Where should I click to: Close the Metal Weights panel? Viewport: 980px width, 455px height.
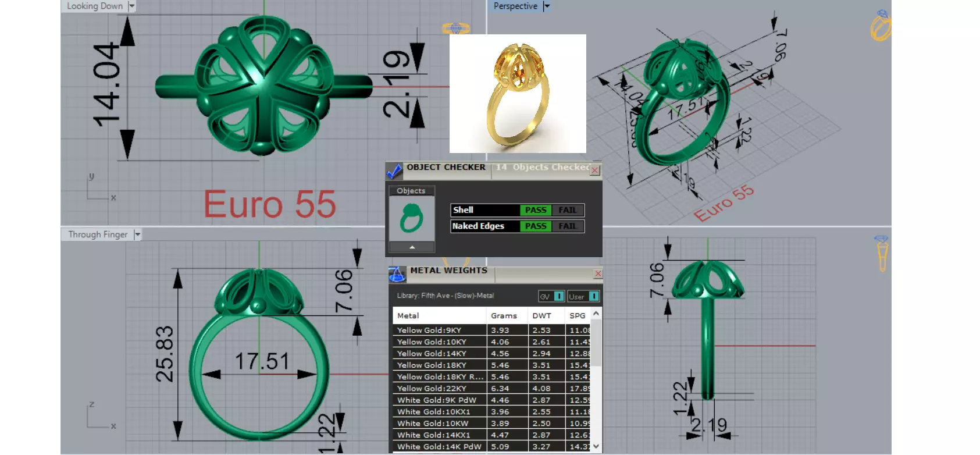598,273
